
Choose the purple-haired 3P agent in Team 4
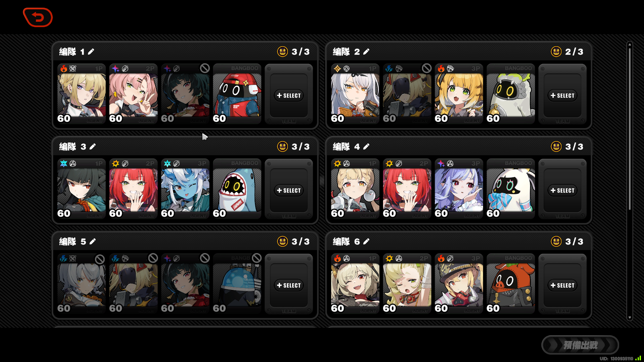click(x=459, y=189)
